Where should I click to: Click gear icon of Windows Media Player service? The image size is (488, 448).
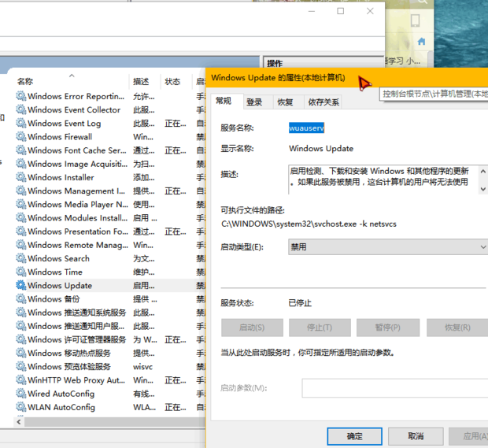click(20, 204)
